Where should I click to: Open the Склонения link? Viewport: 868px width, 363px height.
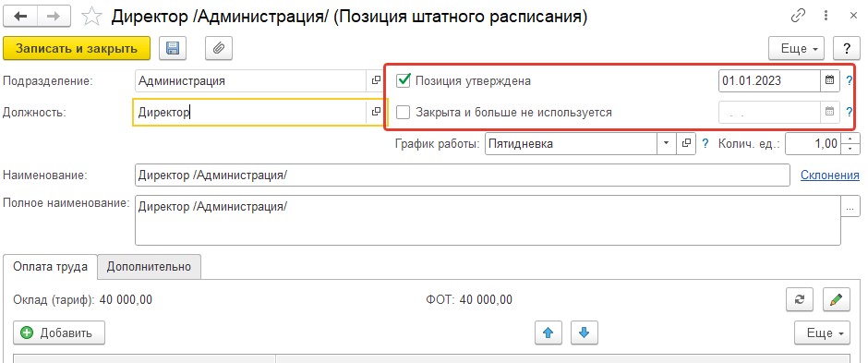(x=830, y=175)
